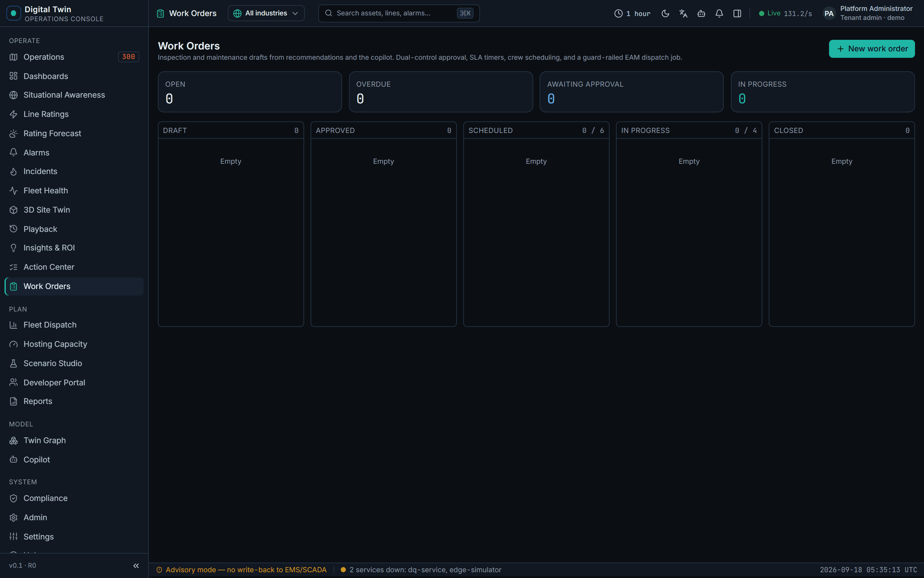Click the Copilot robot icon in sidebar

pyautogui.click(x=13, y=460)
